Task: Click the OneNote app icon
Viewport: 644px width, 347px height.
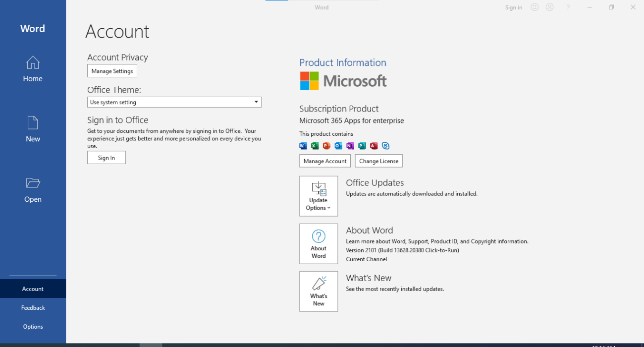Action: tap(350, 146)
